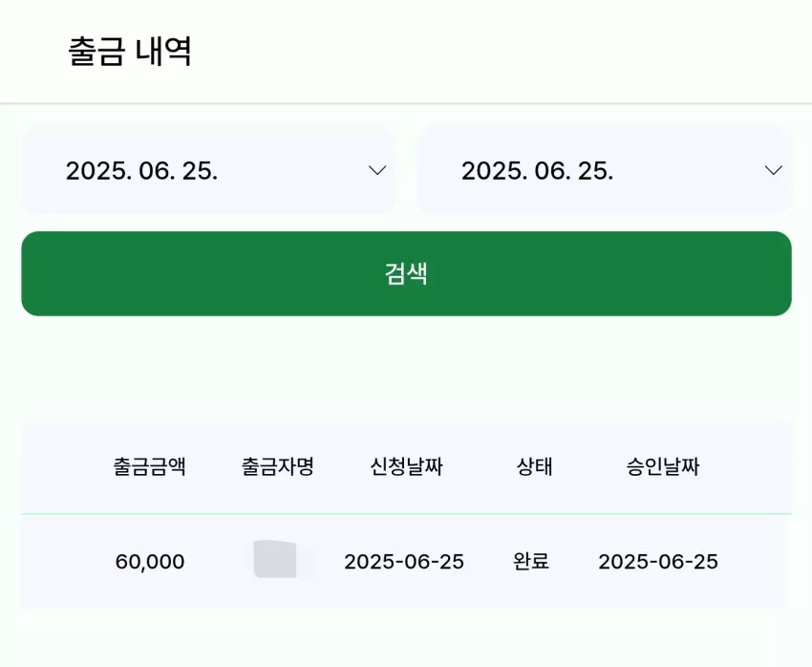The width and height of the screenshot is (812, 667).
Task: Select the 60,000 withdrawal amount cell
Action: (150, 561)
